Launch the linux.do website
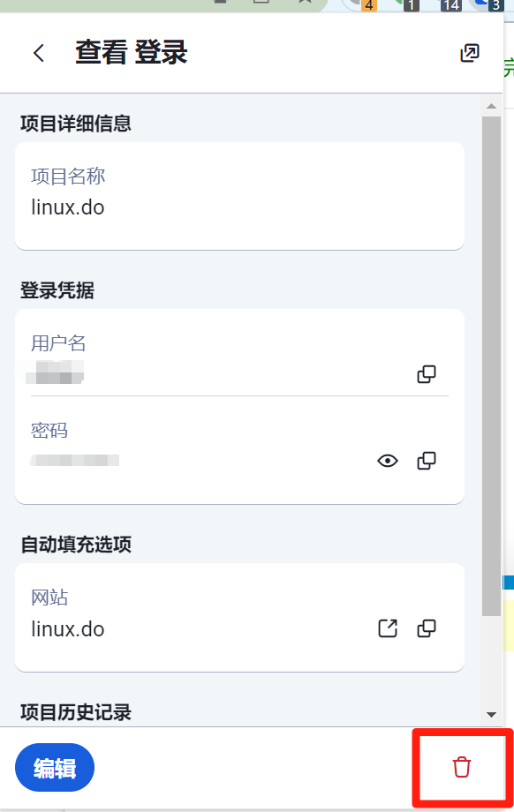 (388, 628)
